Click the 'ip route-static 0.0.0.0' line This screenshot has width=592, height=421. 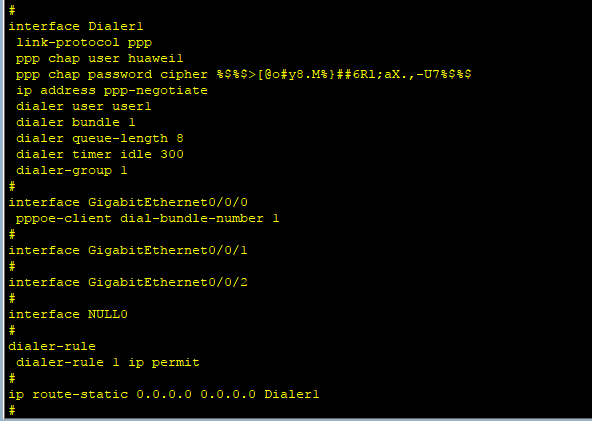164,395
